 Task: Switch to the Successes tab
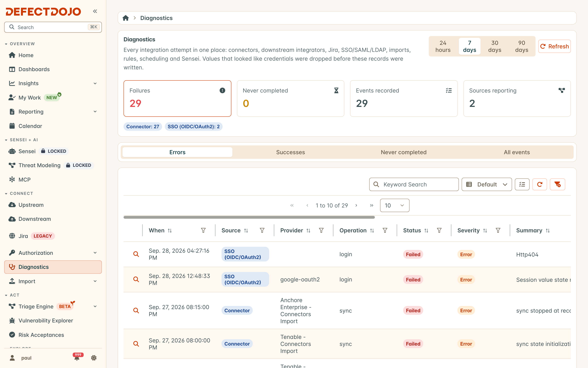click(x=290, y=152)
